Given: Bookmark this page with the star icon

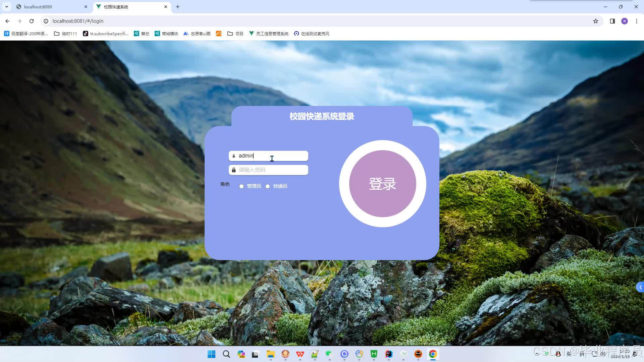Looking at the screenshot, I should point(596,21).
